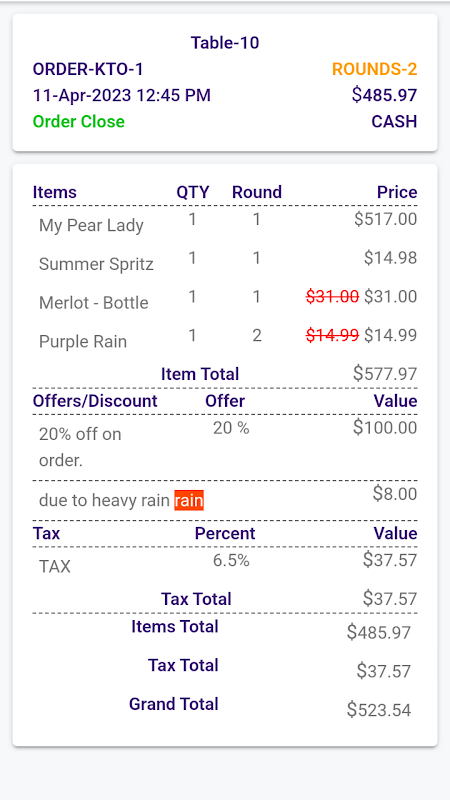Click the struck-through $31.00 price

[x=333, y=296]
